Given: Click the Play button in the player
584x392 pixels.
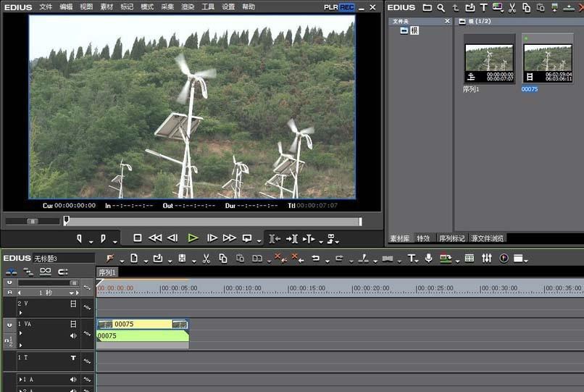Looking at the screenshot, I should [193, 238].
